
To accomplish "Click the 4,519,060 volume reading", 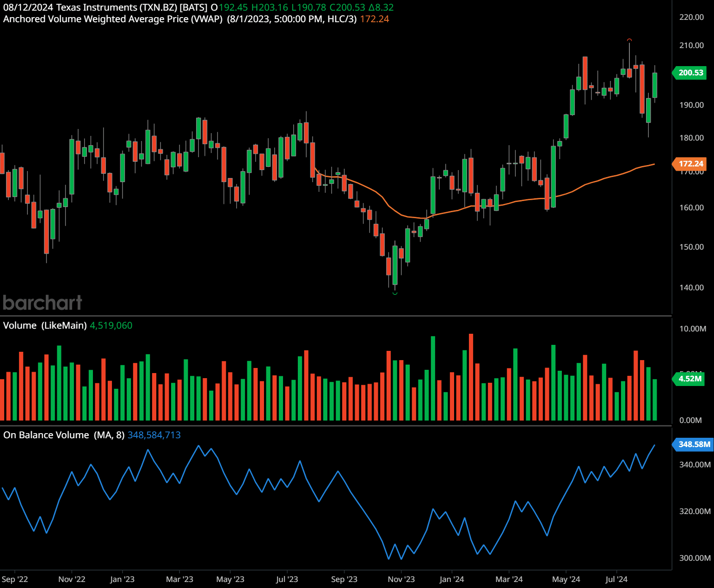I will click(x=111, y=325).
